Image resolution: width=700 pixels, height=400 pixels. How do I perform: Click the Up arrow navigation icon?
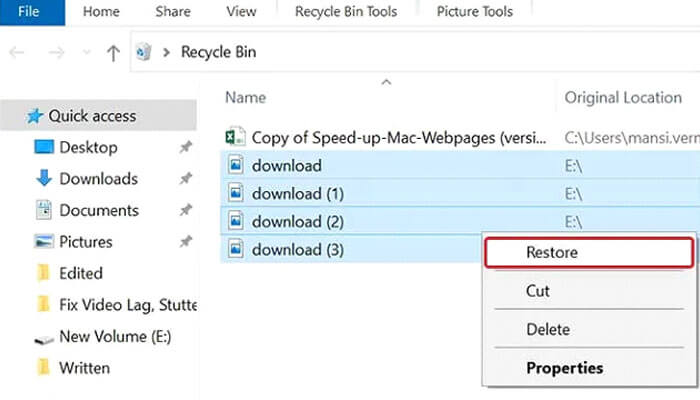tap(113, 53)
